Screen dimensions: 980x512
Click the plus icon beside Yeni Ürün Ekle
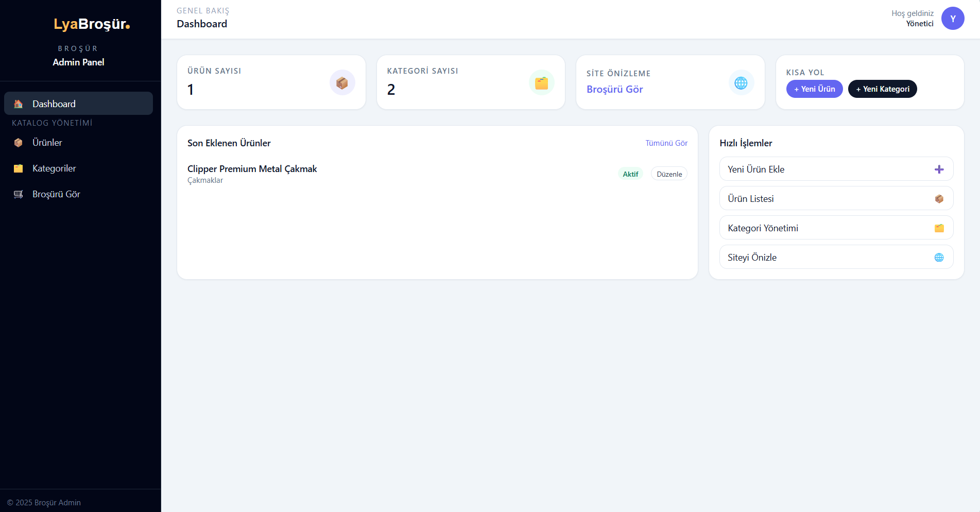coord(939,169)
